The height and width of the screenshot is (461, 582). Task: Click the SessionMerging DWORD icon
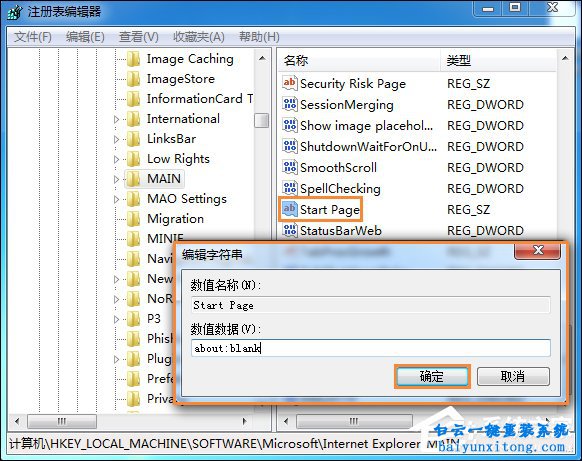pyautogui.click(x=290, y=104)
